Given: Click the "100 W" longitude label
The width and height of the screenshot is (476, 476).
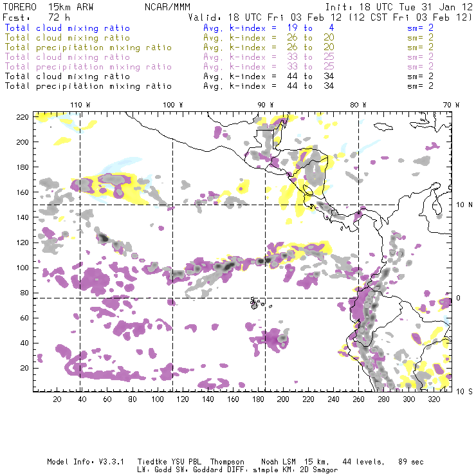Looking at the screenshot, I should pos(173,105).
